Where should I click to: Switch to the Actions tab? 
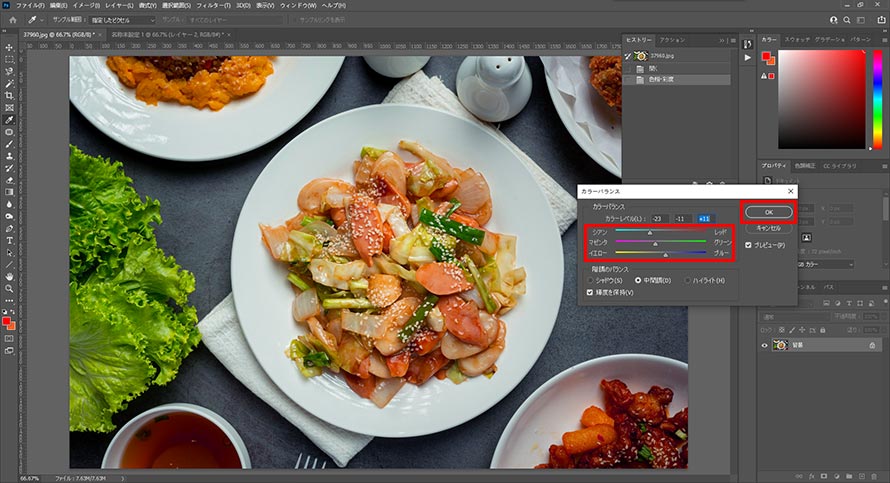pos(672,40)
